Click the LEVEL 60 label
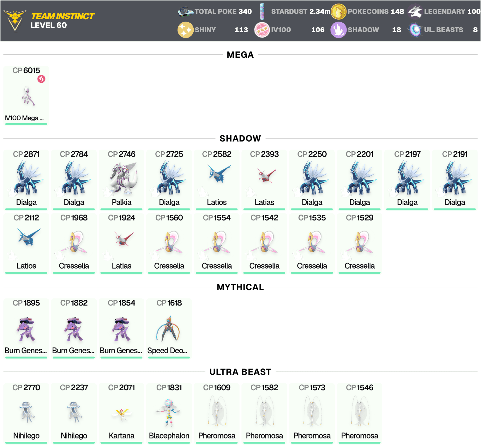Screen dimensions: 481x448 [x=48, y=25]
